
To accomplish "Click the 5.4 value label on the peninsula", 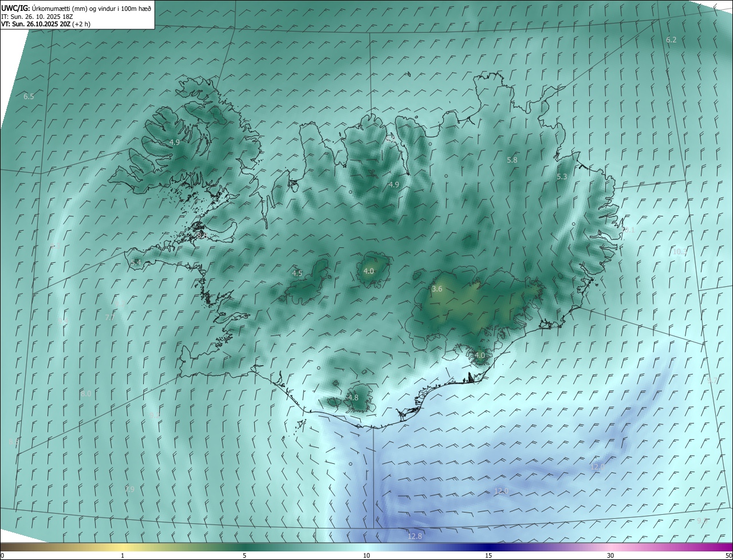I will (x=136, y=263).
